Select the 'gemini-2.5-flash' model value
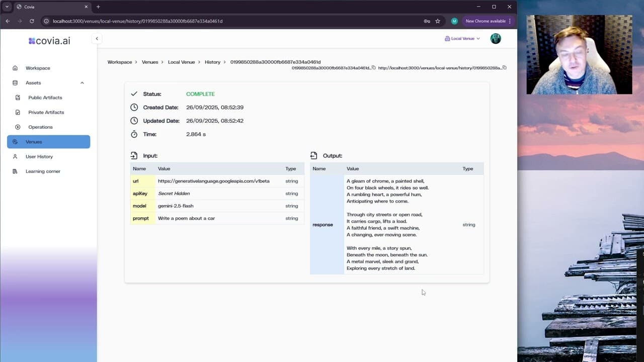The image size is (644, 362). (x=176, y=206)
